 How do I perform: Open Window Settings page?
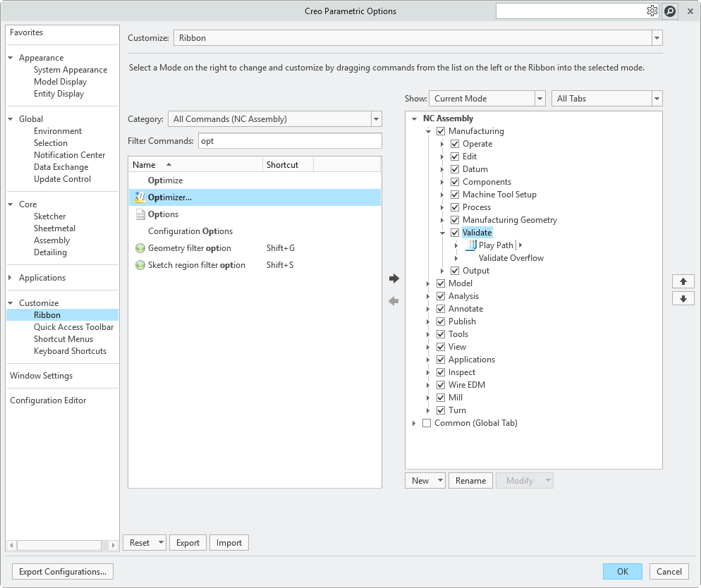click(41, 375)
